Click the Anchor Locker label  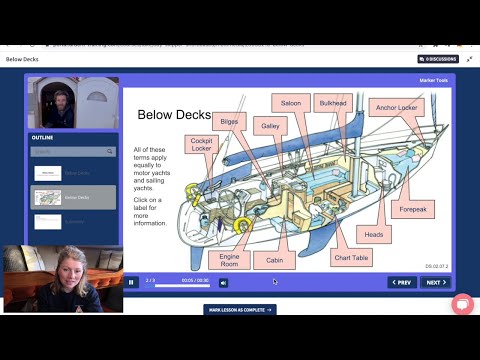coord(397,107)
